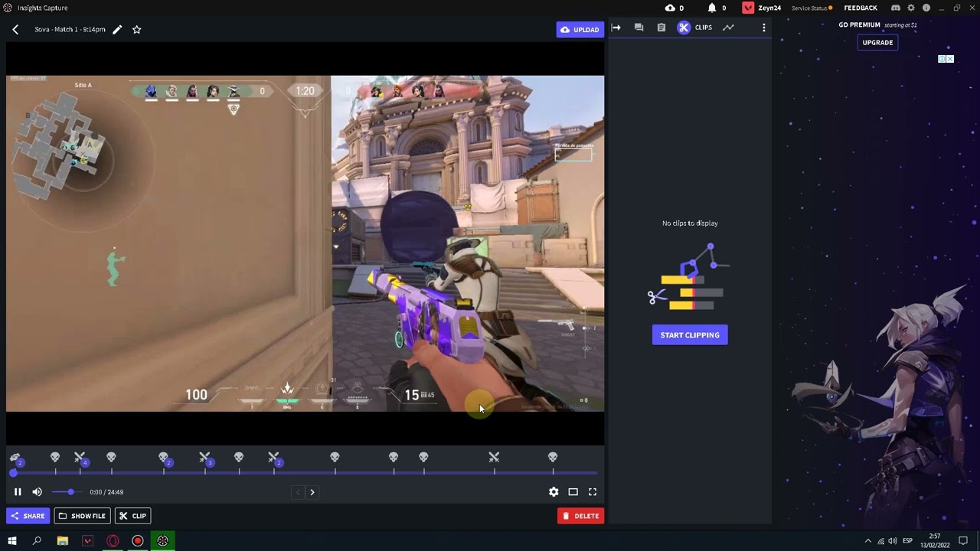The image size is (980, 551).
Task: Select the last skull marker on timeline
Action: coord(553,457)
